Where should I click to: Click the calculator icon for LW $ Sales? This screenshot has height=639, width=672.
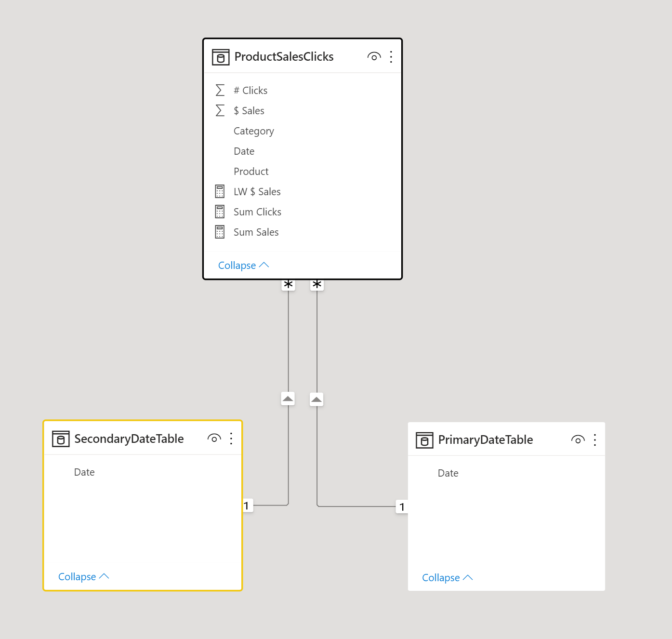pos(220,191)
